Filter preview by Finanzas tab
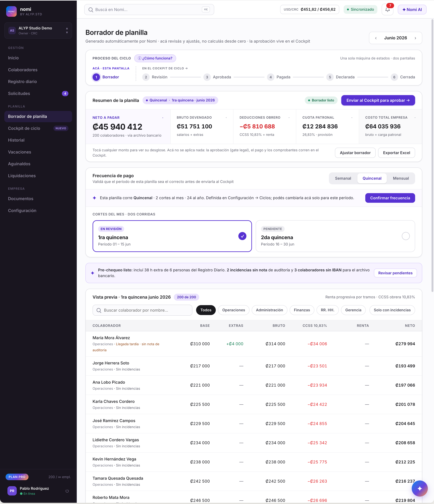 [x=302, y=310]
